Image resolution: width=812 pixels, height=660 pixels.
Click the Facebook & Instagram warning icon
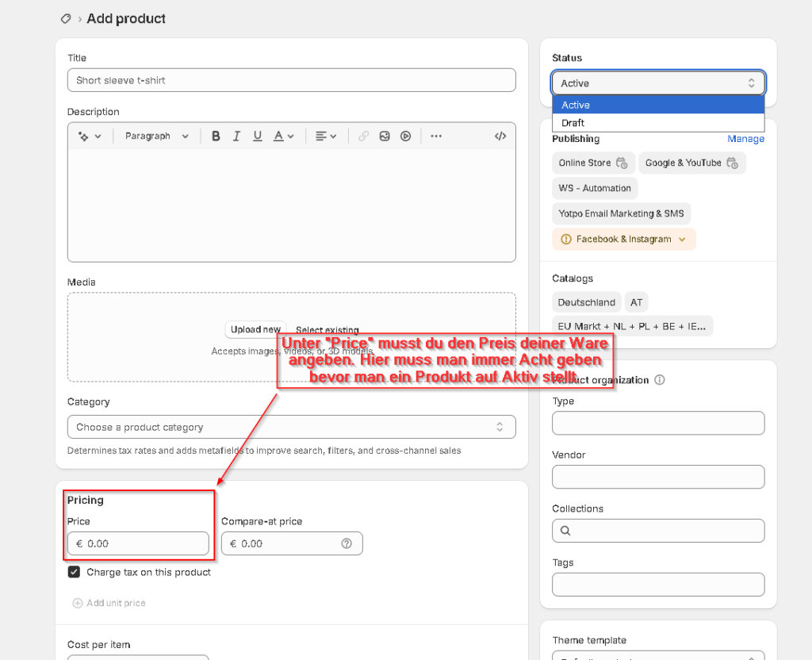tap(566, 240)
